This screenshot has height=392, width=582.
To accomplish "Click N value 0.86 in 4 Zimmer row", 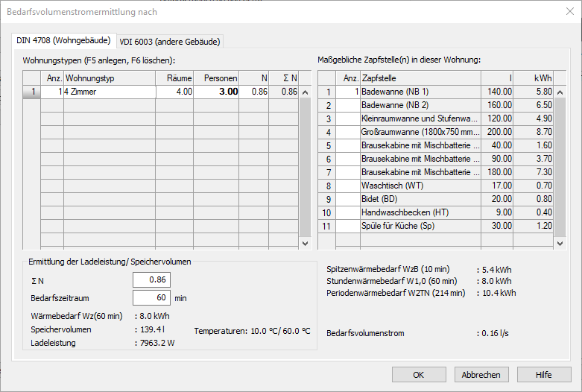I will point(254,92).
